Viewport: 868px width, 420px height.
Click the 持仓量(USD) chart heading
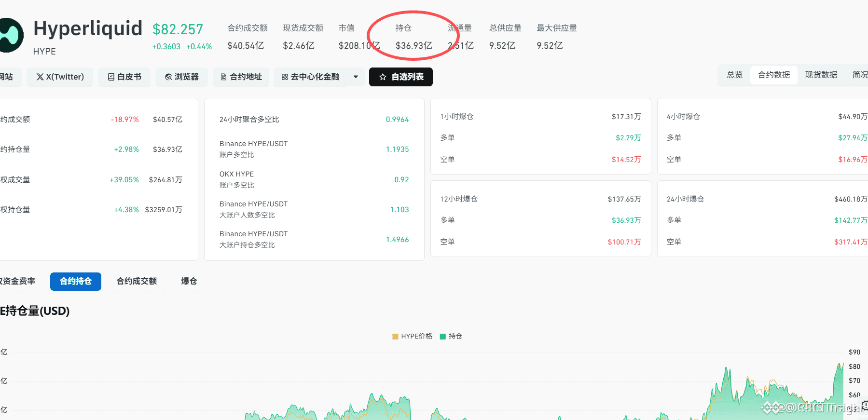tap(35, 311)
